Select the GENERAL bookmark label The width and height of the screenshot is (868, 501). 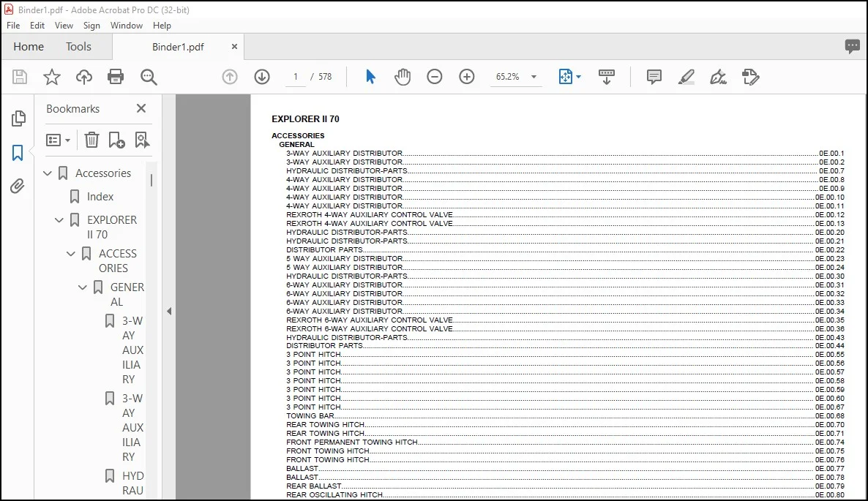tap(127, 295)
